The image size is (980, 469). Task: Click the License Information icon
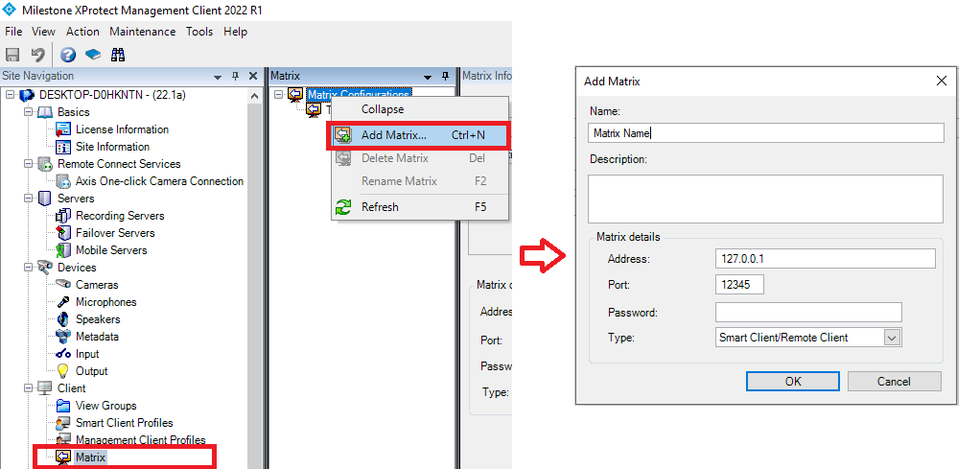coord(63,129)
